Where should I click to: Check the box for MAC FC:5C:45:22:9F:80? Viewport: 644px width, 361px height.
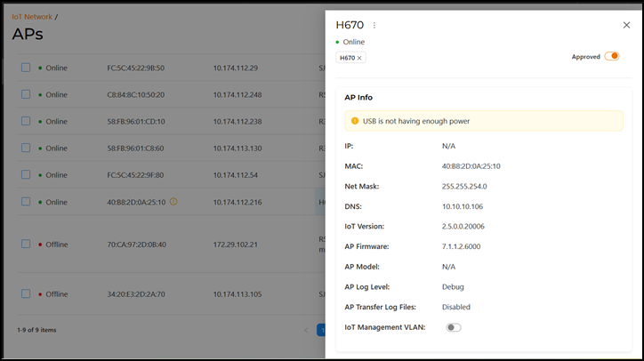(26, 174)
